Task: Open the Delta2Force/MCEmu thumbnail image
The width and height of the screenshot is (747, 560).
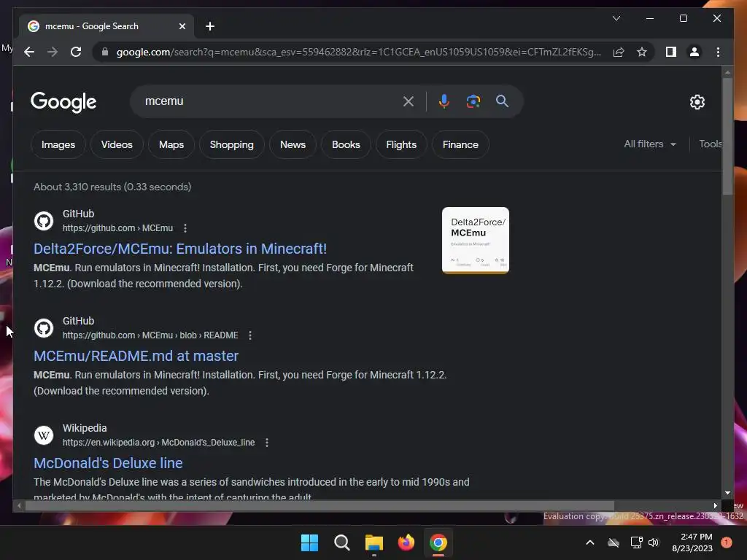Action: click(476, 241)
